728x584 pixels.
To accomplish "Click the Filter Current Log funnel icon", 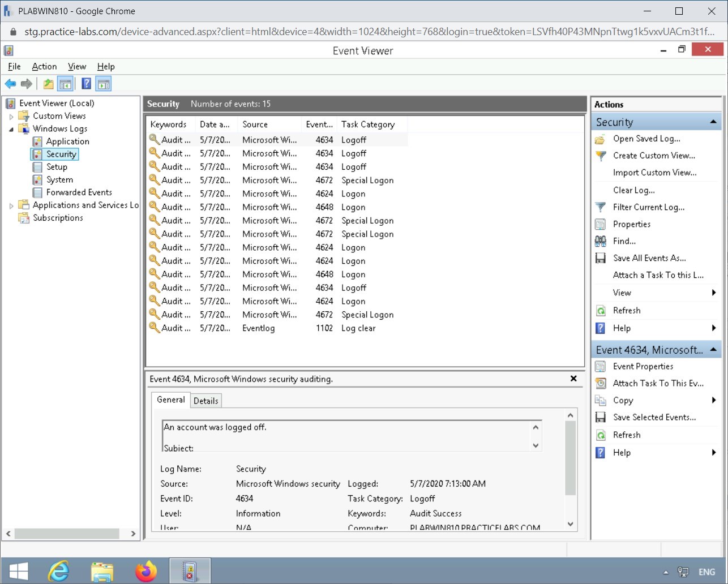I will [x=601, y=207].
